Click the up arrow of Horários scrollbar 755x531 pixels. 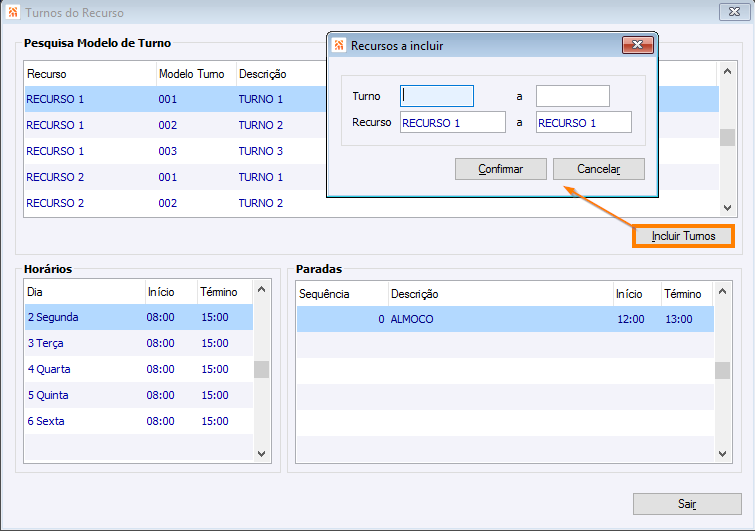pos(261,289)
